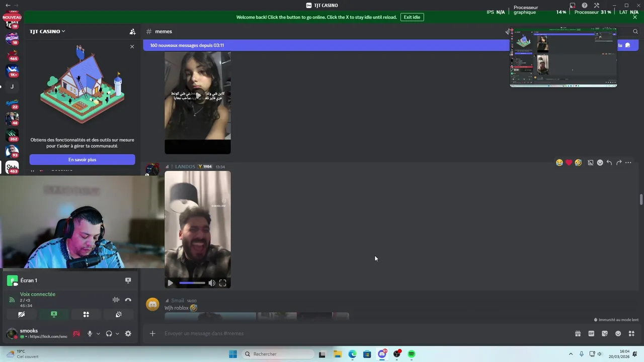The width and height of the screenshot is (644, 362).
Task: Open the invite people icon
Action: pyautogui.click(x=132, y=31)
